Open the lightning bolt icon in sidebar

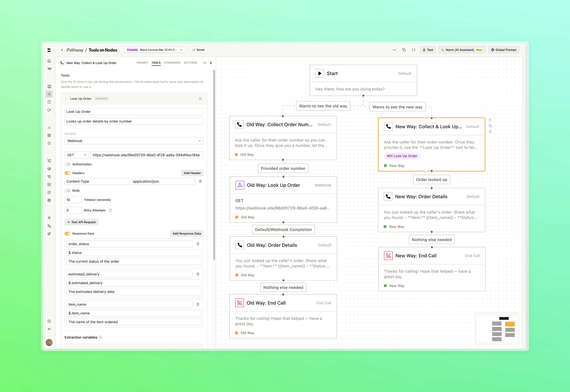49,218
